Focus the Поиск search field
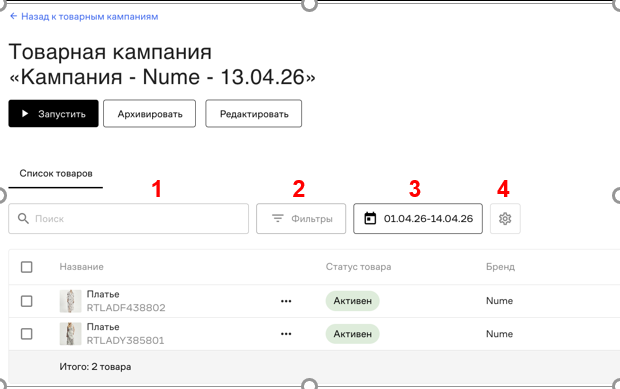This screenshot has width=620, height=389. point(129,219)
